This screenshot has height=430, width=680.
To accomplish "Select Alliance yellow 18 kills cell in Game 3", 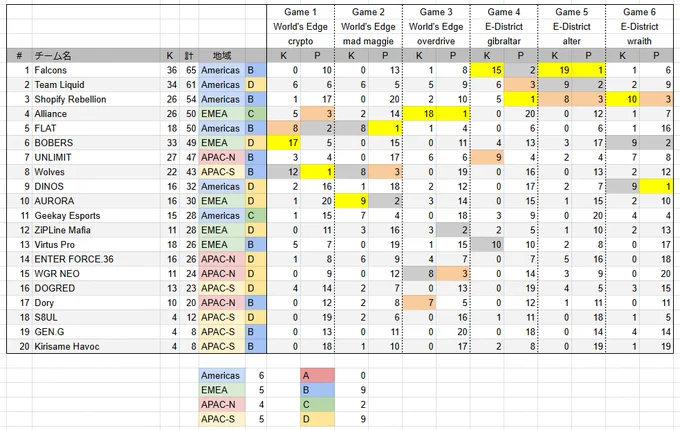I will click(x=419, y=114).
